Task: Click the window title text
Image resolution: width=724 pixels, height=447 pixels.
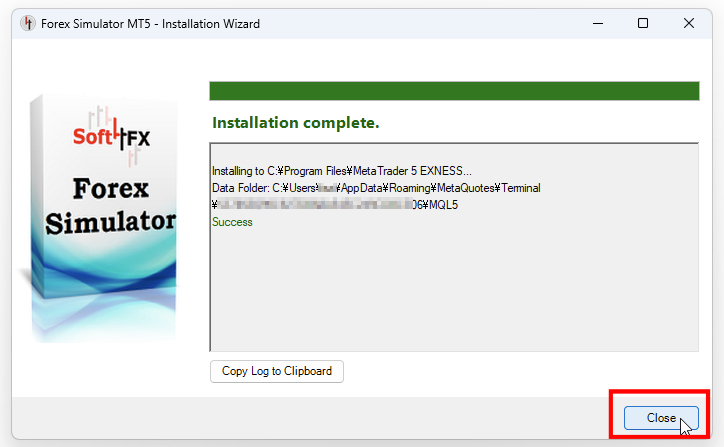Action: (x=151, y=24)
